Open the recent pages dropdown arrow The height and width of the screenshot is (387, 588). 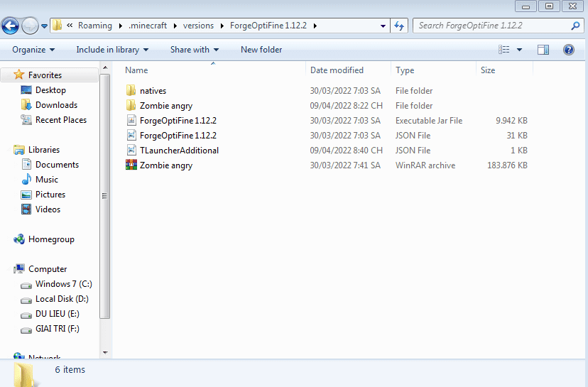click(x=44, y=26)
